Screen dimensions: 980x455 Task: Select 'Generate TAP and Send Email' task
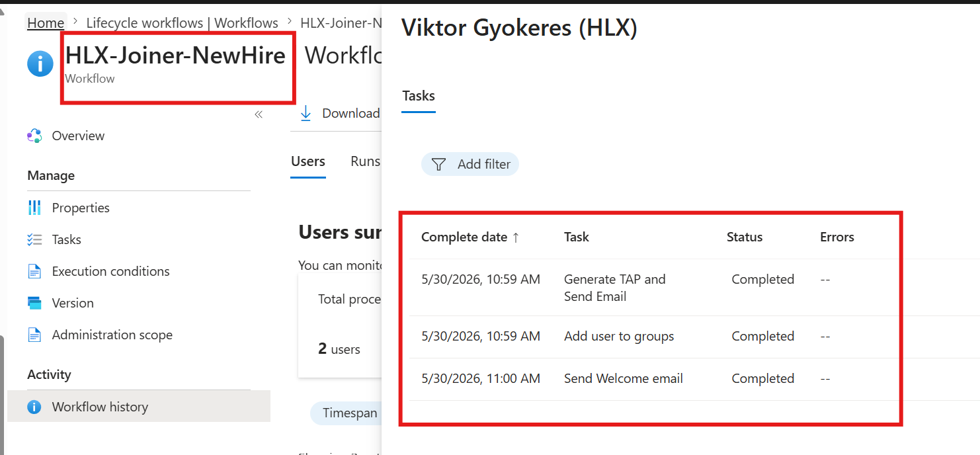(615, 288)
